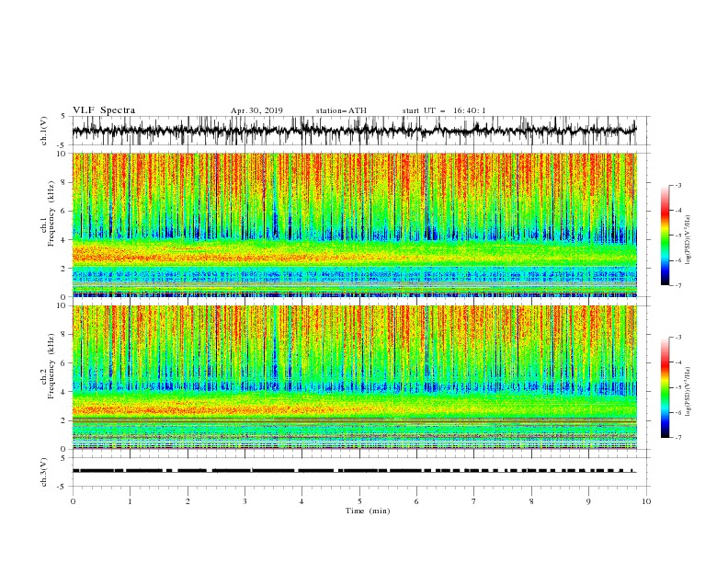Viewport: 728px width, 563px height.
Task: Click the ch.2 spectrogram color bar
Action: (x=665, y=387)
